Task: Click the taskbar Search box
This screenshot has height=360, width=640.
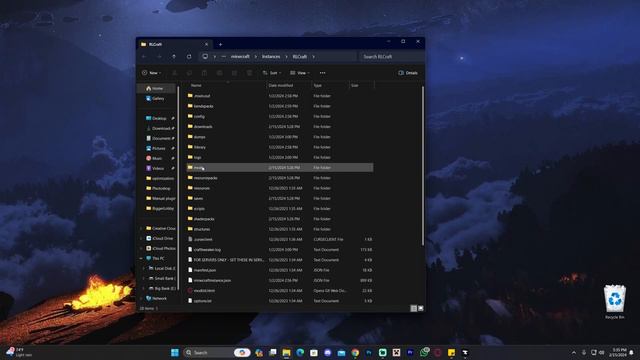Action: click(x=217, y=352)
